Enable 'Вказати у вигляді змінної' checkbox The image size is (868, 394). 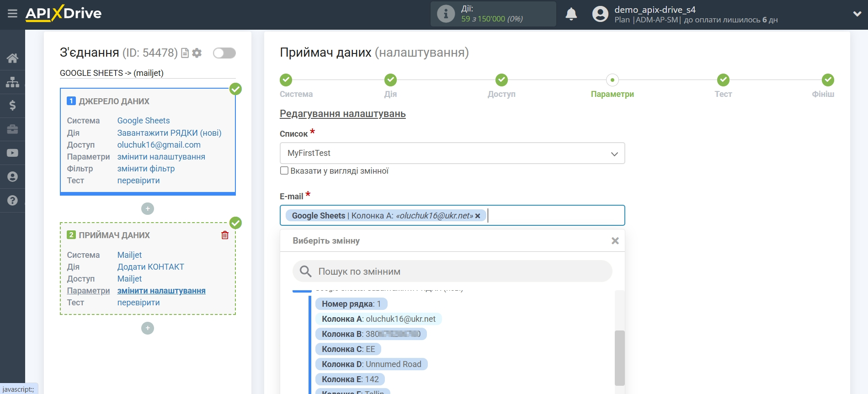284,170
